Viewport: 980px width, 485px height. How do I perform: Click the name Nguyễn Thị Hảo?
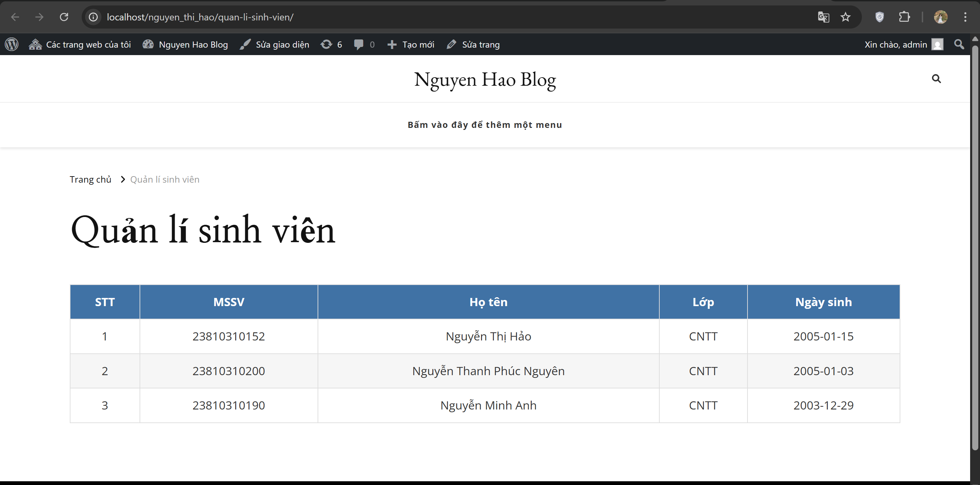[x=488, y=336]
